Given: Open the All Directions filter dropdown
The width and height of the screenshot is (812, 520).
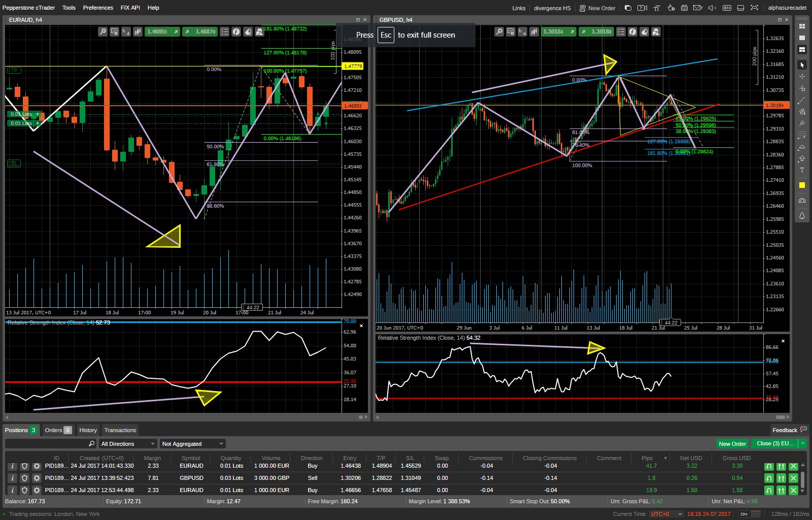Looking at the screenshot, I should pos(128,443).
